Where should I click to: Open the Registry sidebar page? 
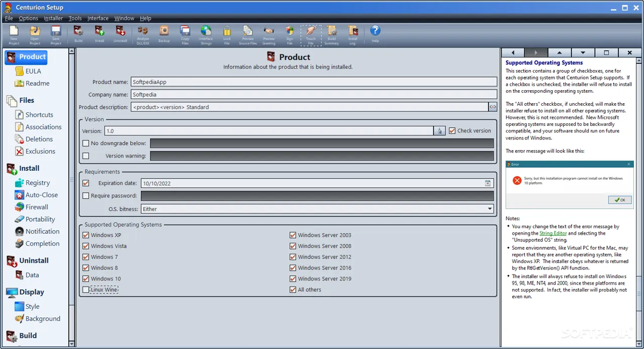point(33,183)
